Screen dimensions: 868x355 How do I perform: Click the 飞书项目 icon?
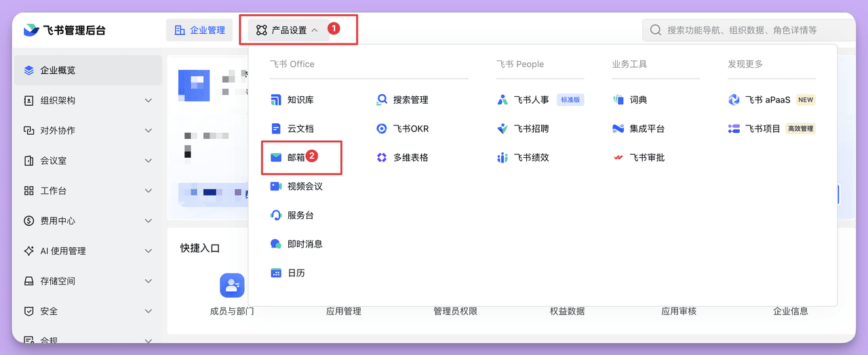(x=734, y=128)
